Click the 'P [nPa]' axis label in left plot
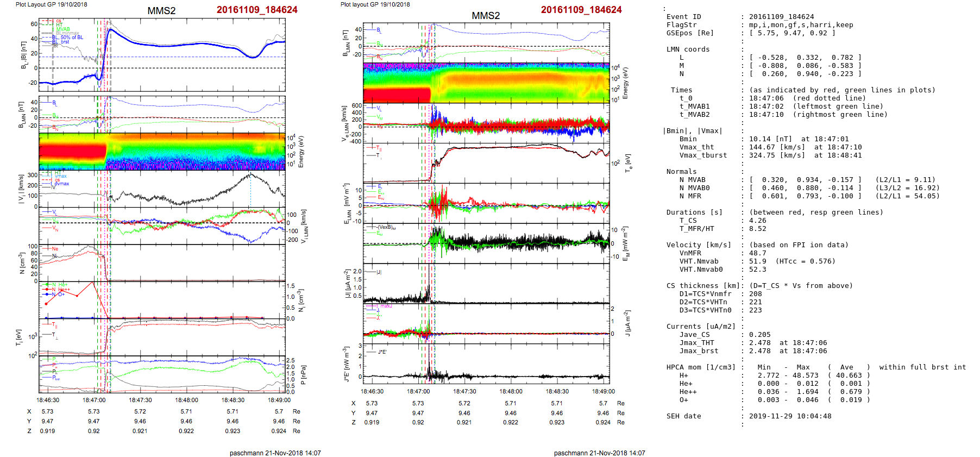Viewport: 980px width, 457px height. (303, 375)
